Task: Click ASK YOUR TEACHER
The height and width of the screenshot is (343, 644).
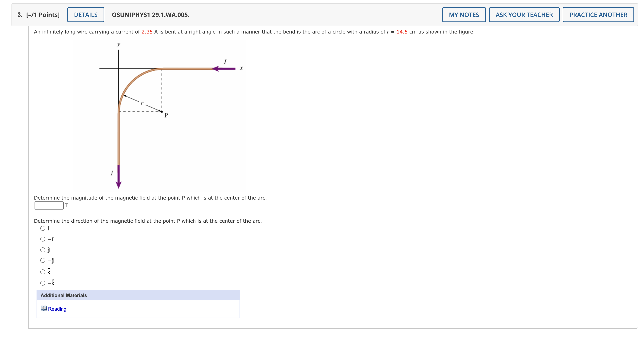Action: [x=524, y=14]
